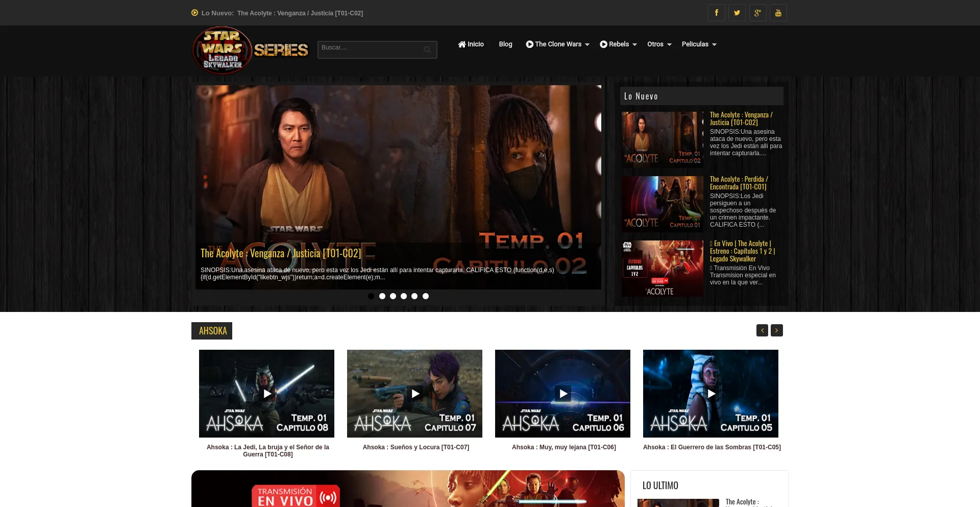Open Ahsoka El Guerrero de las Sombras link
This screenshot has width=980, height=507.
[712, 447]
